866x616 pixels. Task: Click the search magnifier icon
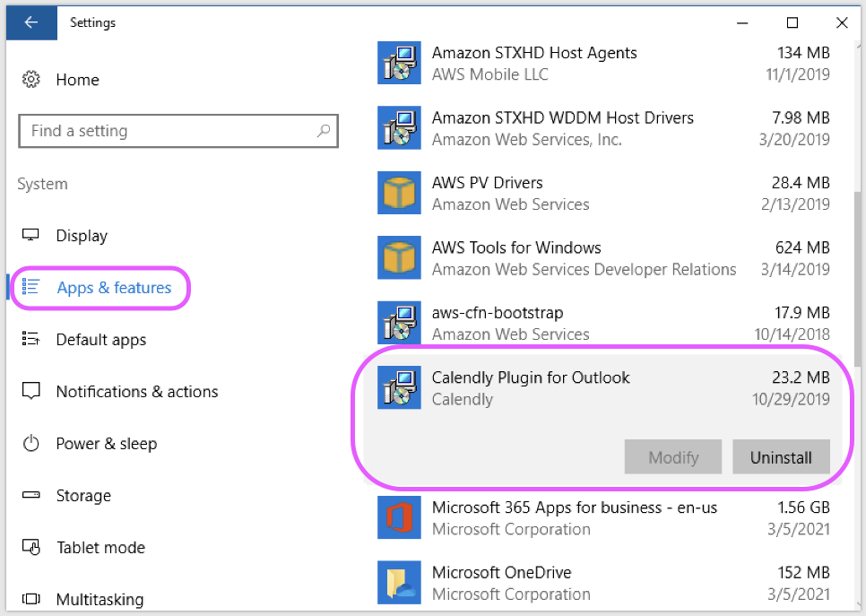click(x=323, y=131)
